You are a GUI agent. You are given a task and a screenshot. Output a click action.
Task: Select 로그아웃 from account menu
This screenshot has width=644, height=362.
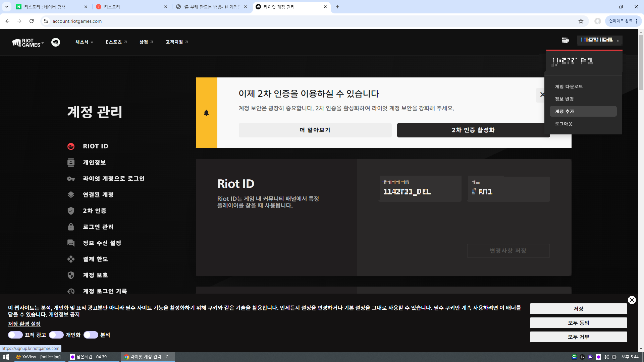pyautogui.click(x=583, y=124)
